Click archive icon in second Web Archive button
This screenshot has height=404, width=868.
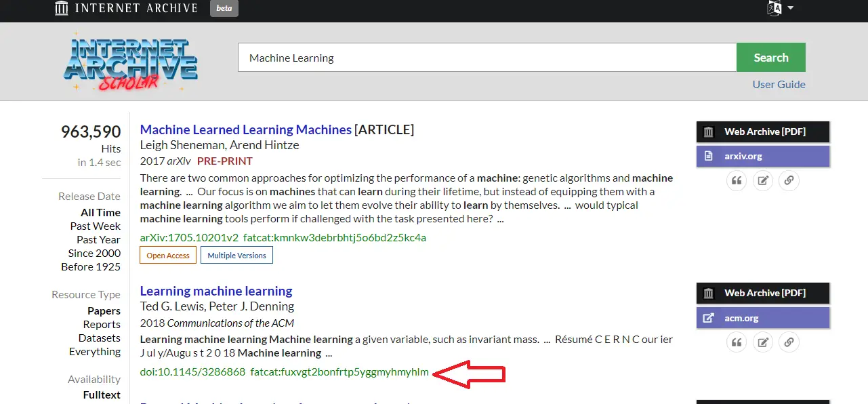(x=708, y=293)
